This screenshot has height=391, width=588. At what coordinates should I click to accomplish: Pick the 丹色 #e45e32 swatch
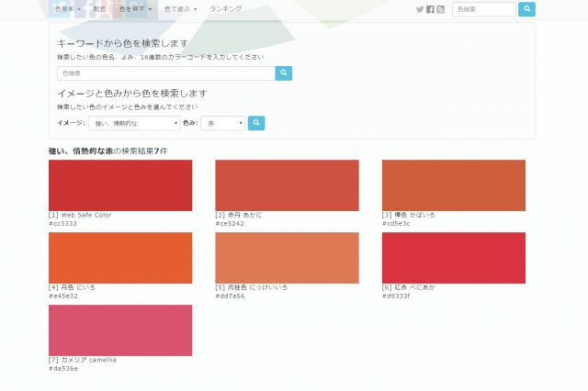[x=120, y=257]
